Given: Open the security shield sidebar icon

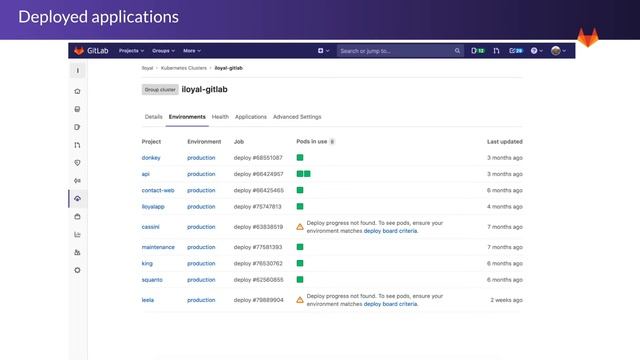Looking at the screenshot, I should click(78, 163).
